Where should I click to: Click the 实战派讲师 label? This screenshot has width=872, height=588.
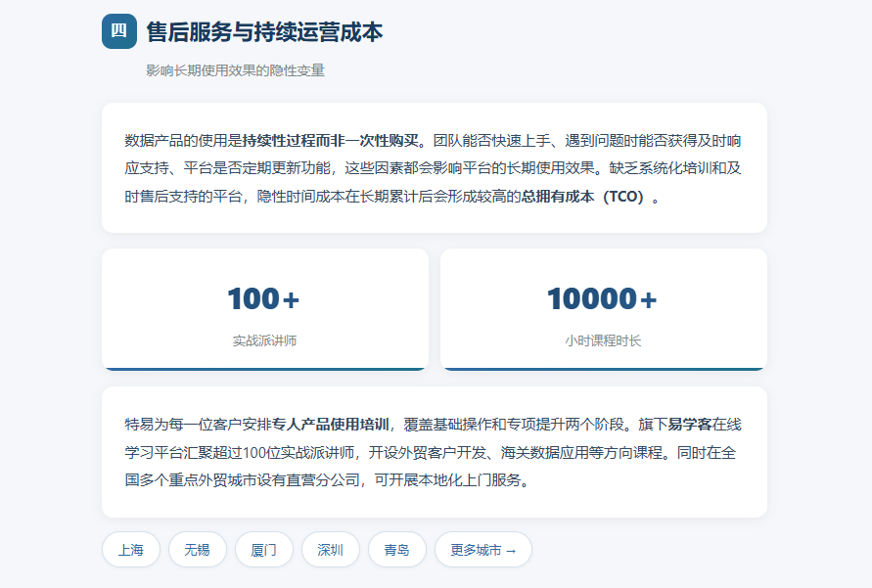(x=264, y=340)
